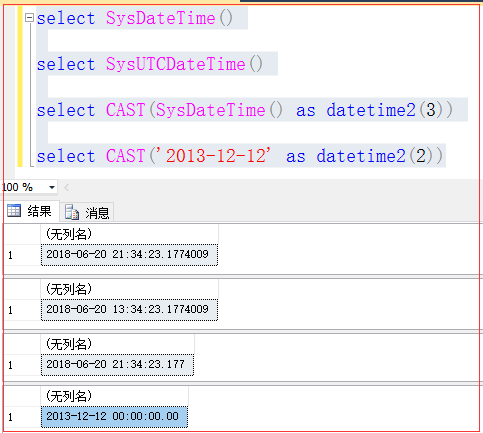This screenshot has height=433, width=483.
Task: Place cursor on the '2013-12-12' string literal
Action: pyautogui.click(x=216, y=156)
